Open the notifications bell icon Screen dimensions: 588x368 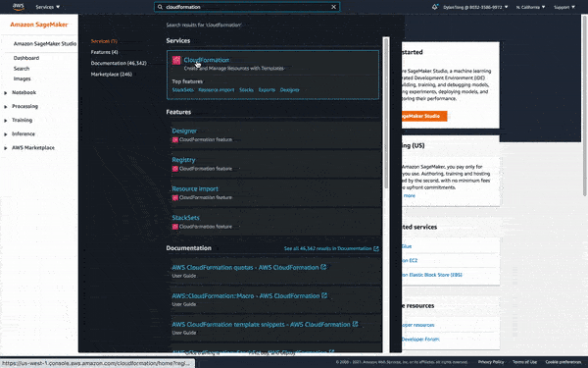[x=434, y=7]
